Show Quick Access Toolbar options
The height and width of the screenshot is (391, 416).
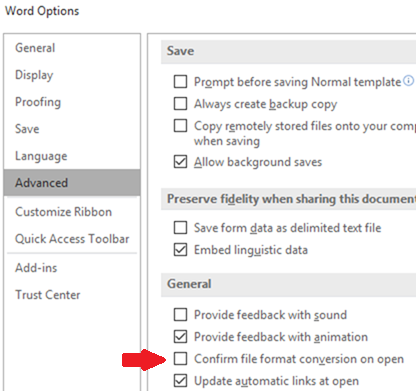tap(72, 239)
